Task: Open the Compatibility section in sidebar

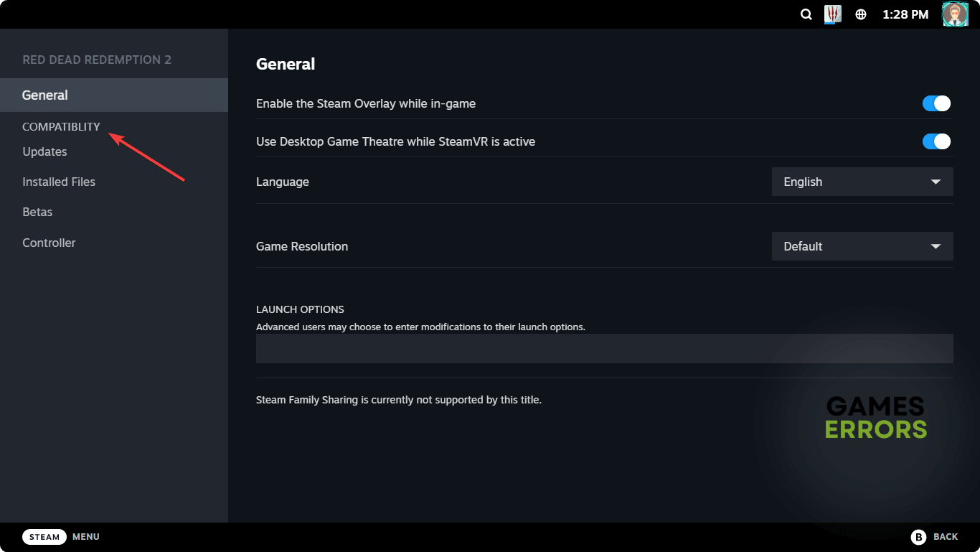Action: (61, 126)
